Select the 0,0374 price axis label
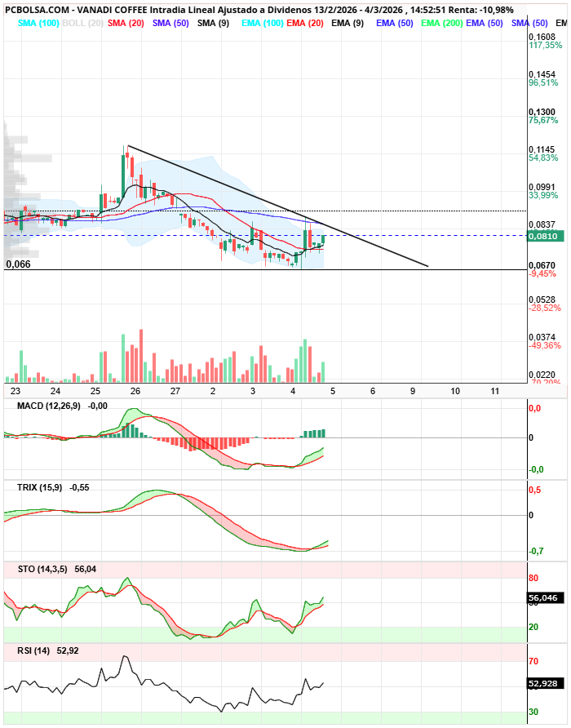The width and height of the screenshot is (571, 728). point(542,337)
